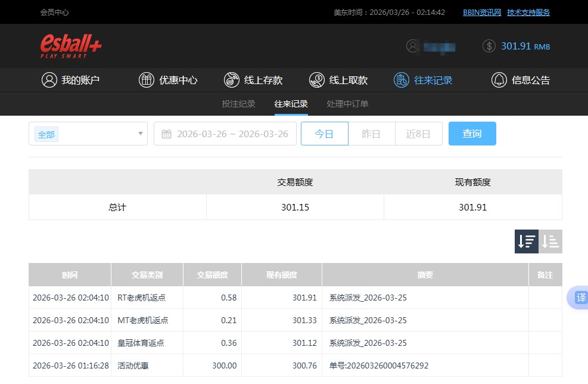Open the BBIN资讯网 link
The height and width of the screenshot is (384, 588).
481,12
